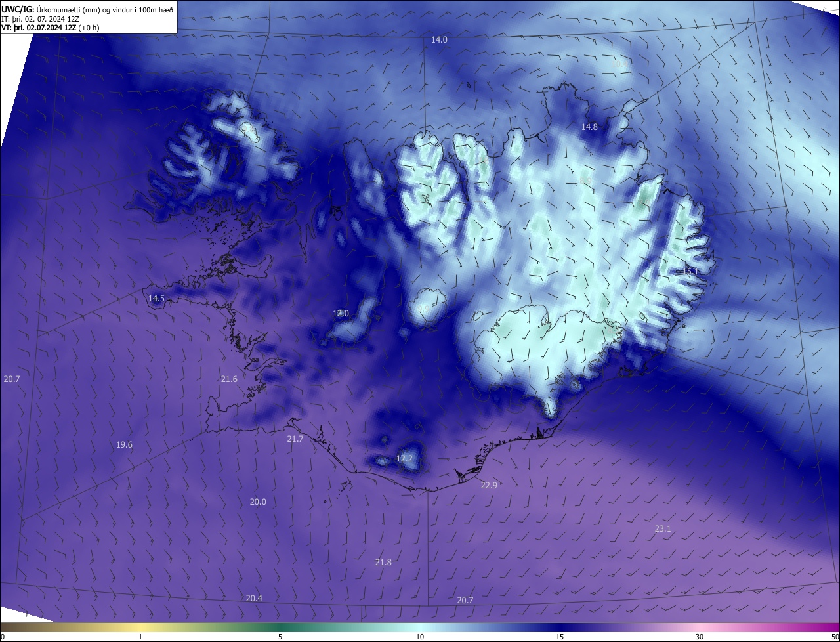The image size is (840, 642).
Task: Click the color scale label 50
Action: pos(835,637)
